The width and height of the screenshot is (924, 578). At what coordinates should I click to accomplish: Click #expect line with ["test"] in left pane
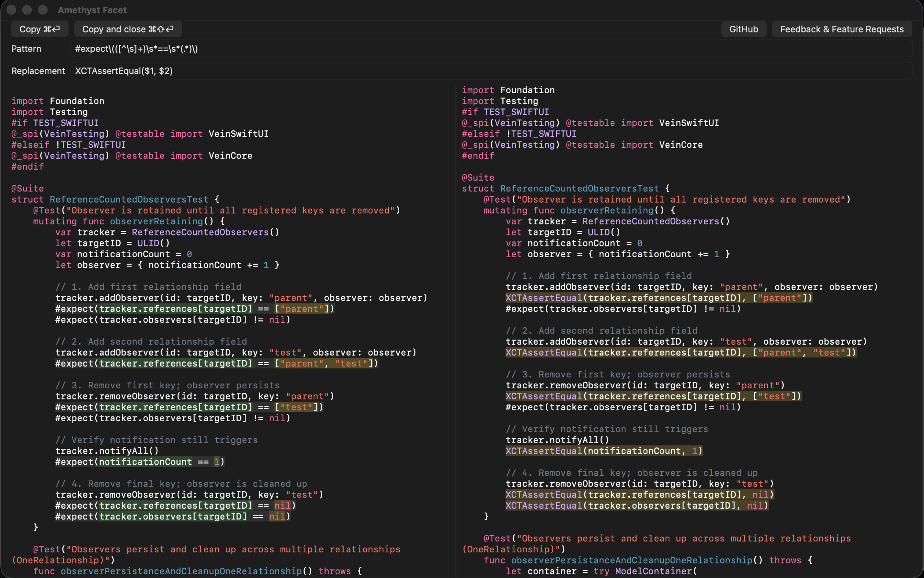189,407
